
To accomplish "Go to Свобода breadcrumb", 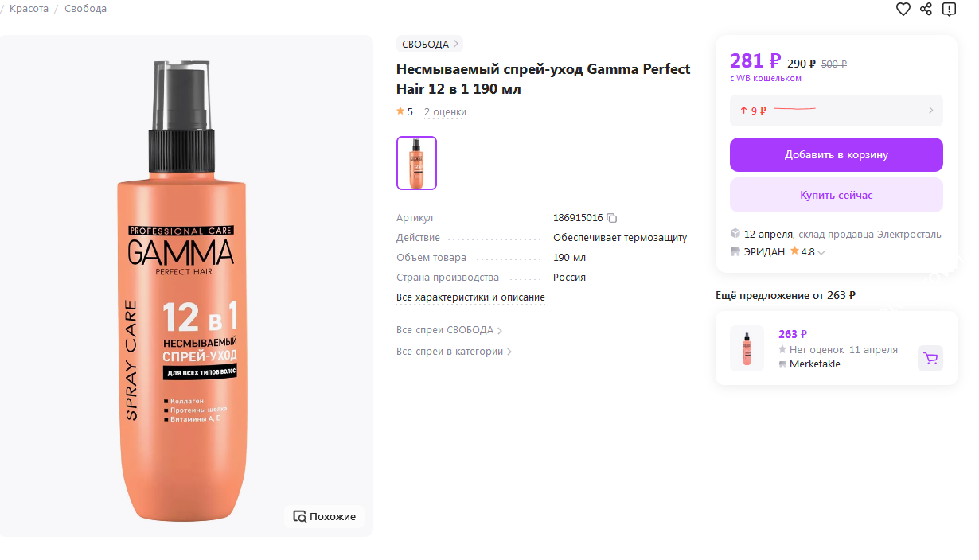I will (x=85, y=9).
